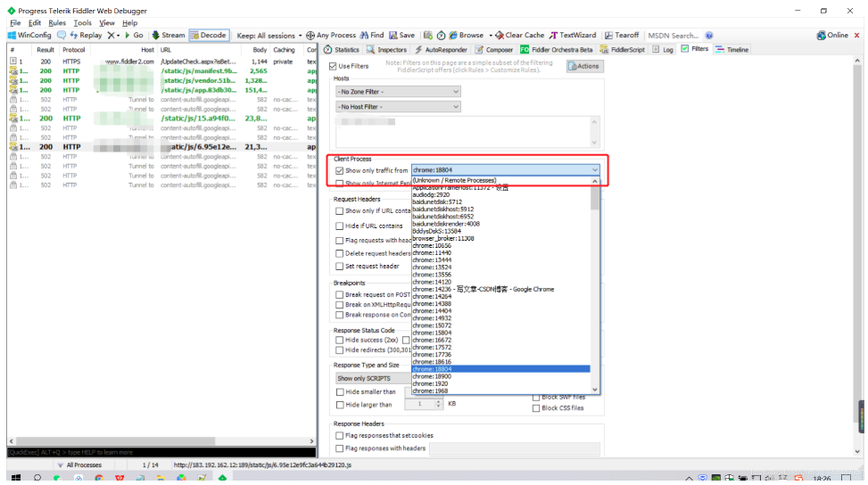Toggle the Decode toolbar button
Viewport: 868px width, 485px height.
208,35
